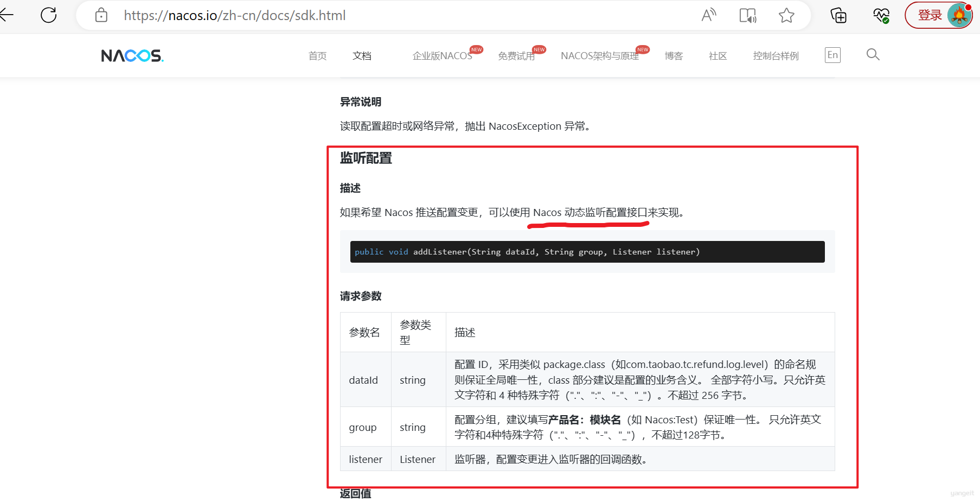Click the dataId description starting with 配置 ID
The height and width of the screenshot is (502, 980).
640,380
